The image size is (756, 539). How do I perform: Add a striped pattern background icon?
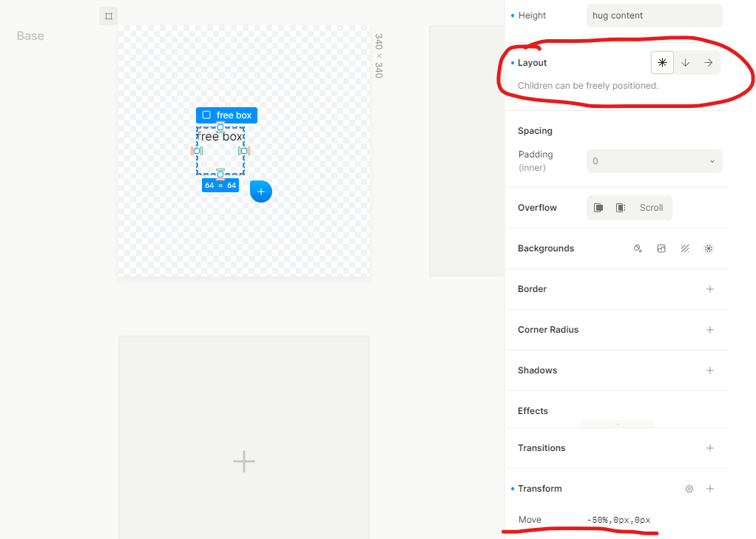[x=685, y=248]
